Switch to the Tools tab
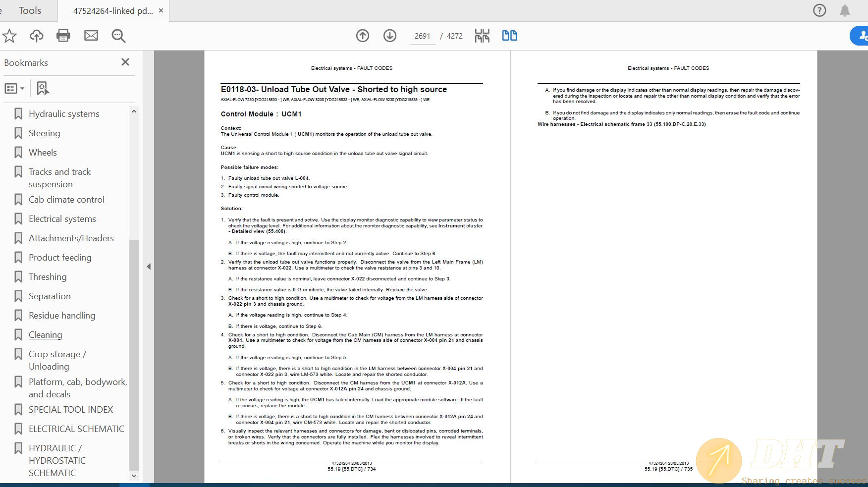Viewport: 868px width, 487px height. [30, 10]
